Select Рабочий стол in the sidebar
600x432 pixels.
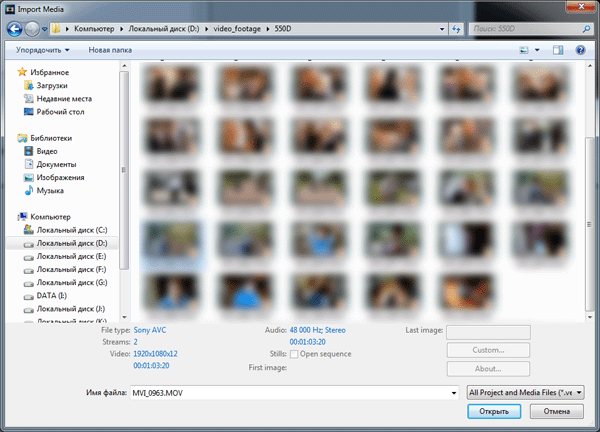click(60, 112)
